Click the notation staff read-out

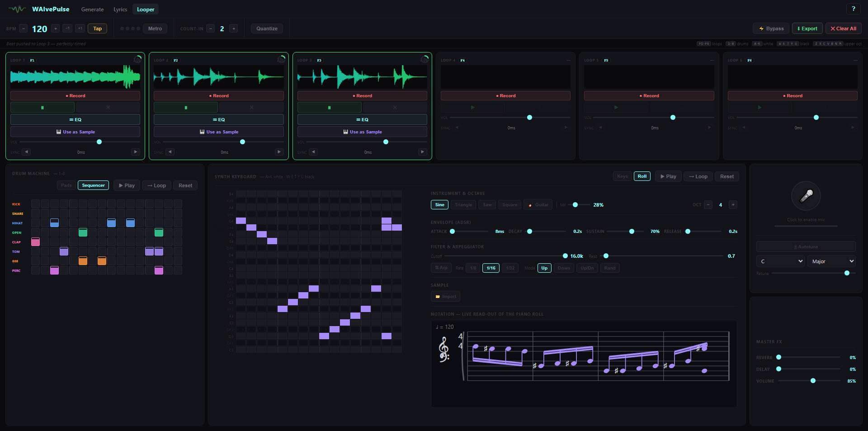584,364
